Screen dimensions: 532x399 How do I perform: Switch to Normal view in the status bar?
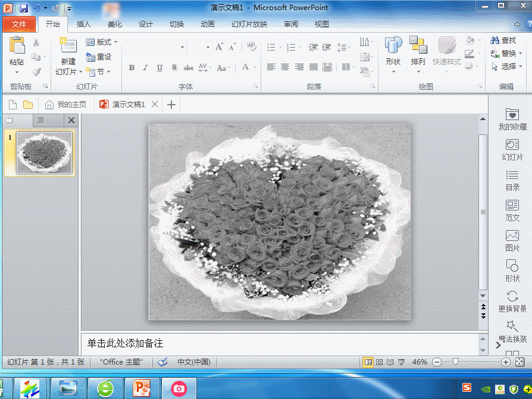(368, 362)
